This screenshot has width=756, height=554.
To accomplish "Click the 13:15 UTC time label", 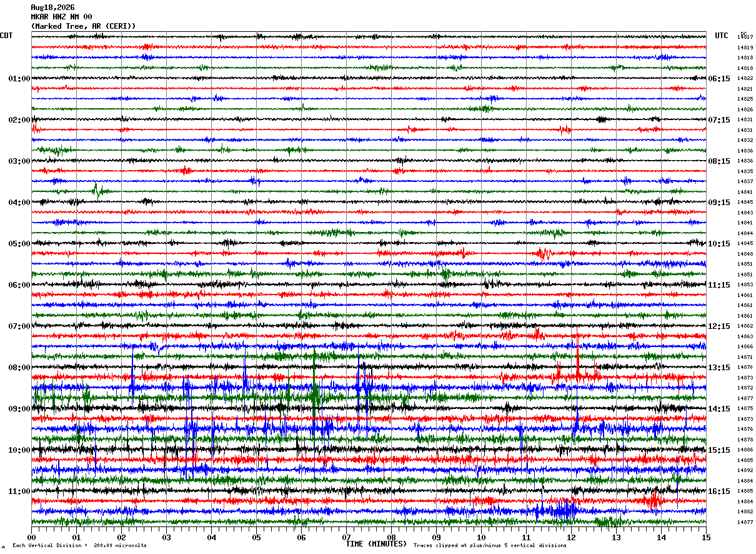I will pyautogui.click(x=719, y=368).
